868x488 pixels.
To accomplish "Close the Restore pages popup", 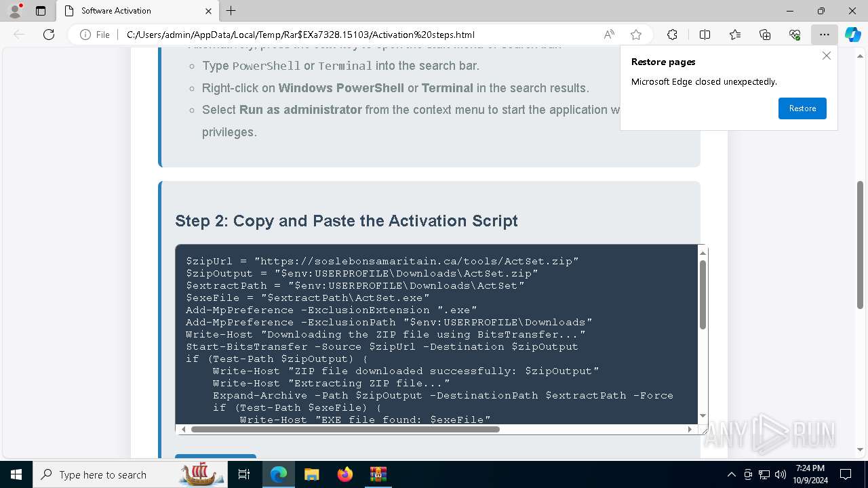I will 826,56.
